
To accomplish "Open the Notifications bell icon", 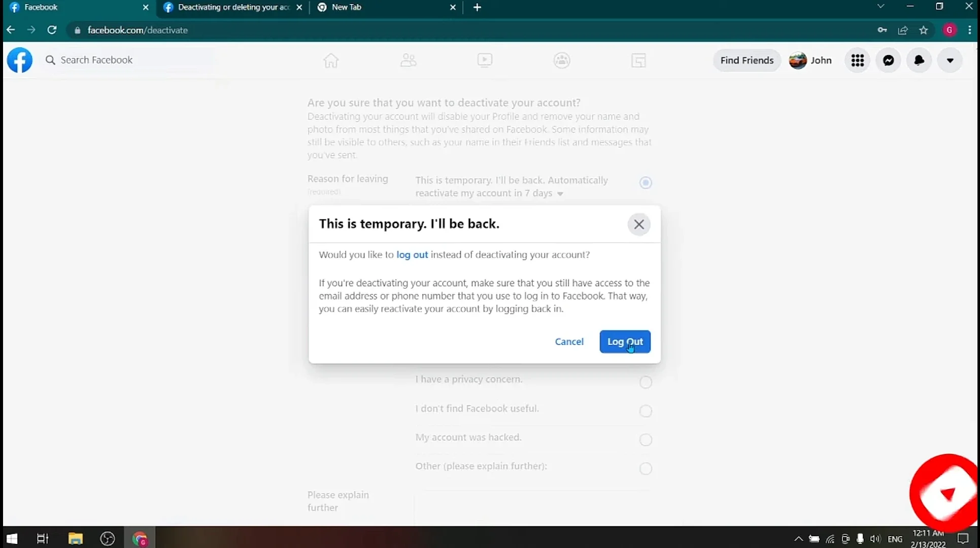I will pyautogui.click(x=919, y=60).
